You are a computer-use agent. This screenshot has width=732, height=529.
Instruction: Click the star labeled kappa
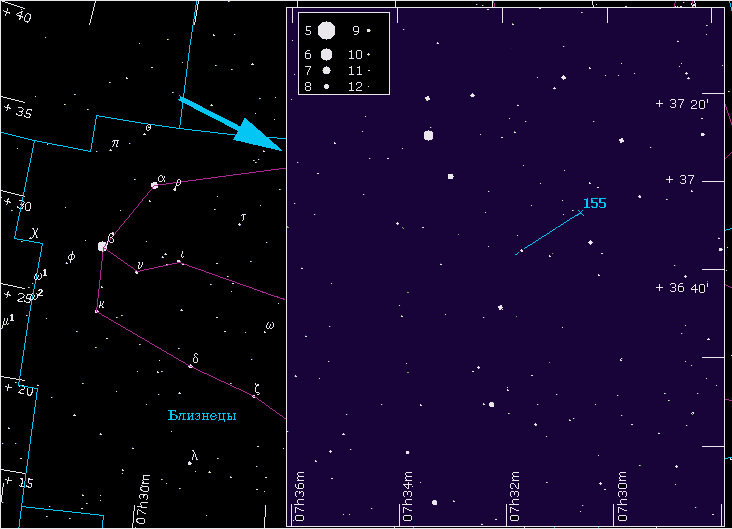[x=97, y=311]
